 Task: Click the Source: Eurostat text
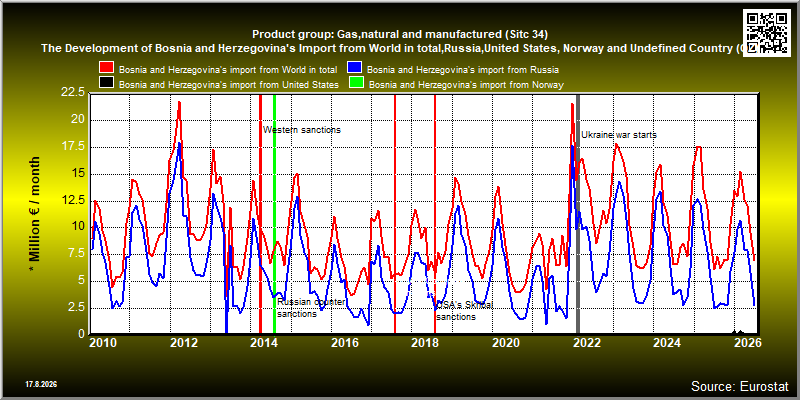tap(740, 385)
